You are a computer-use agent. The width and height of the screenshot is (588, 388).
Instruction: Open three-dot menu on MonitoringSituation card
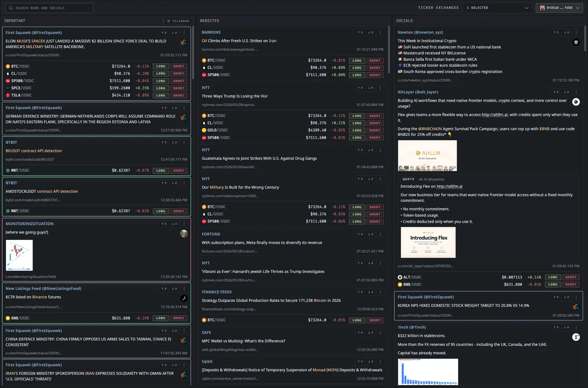pos(184,224)
